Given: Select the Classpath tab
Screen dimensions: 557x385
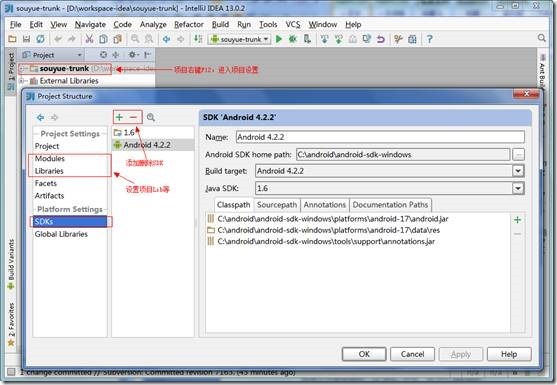Looking at the screenshot, I should coord(233,205).
